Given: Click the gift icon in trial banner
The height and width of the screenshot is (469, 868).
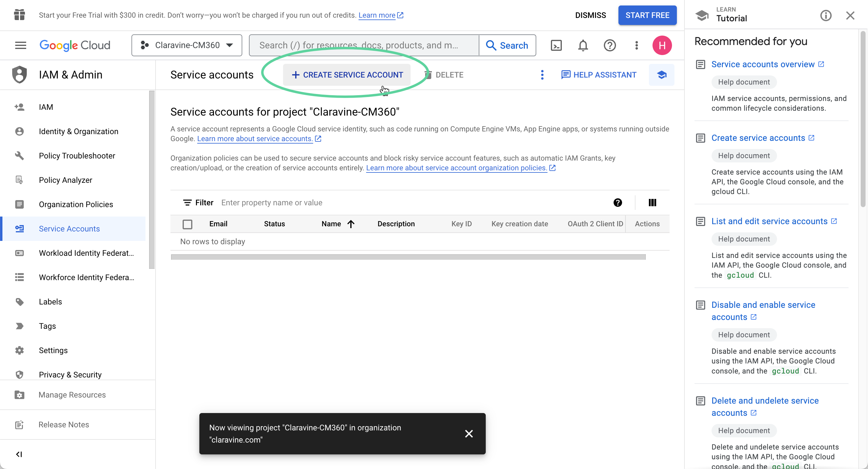Looking at the screenshot, I should (x=19, y=15).
